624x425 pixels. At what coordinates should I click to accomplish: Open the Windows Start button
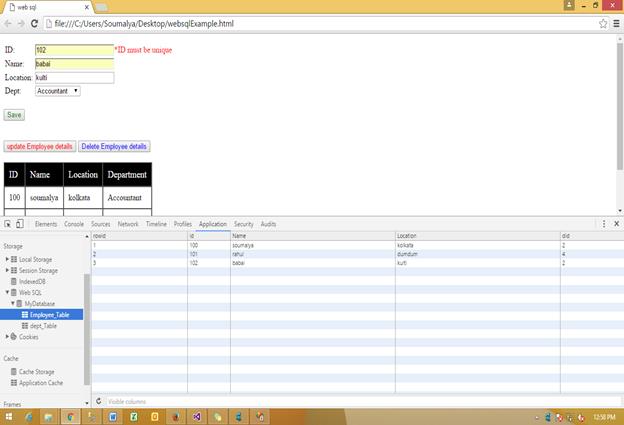(8, 417)
